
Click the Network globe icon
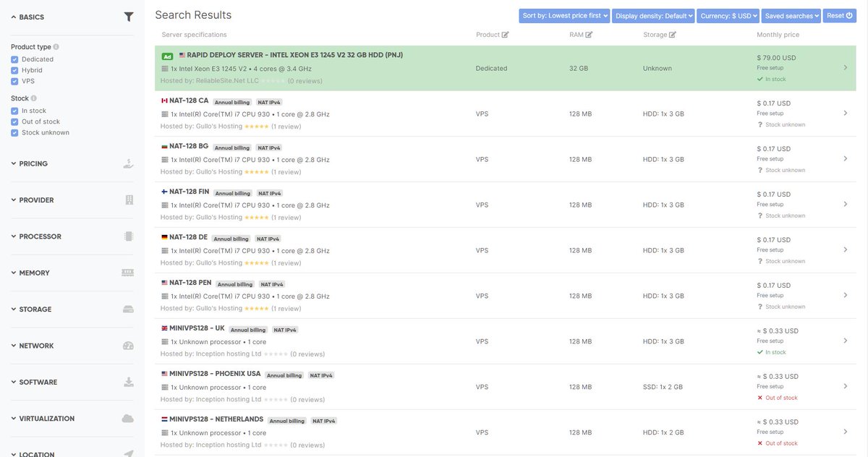click(127, 344)
